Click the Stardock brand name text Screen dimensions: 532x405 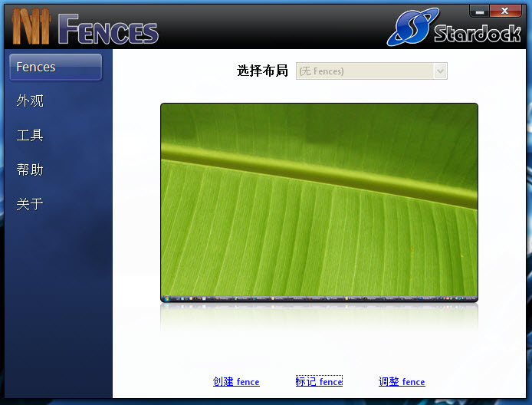[x=476, y=34]
